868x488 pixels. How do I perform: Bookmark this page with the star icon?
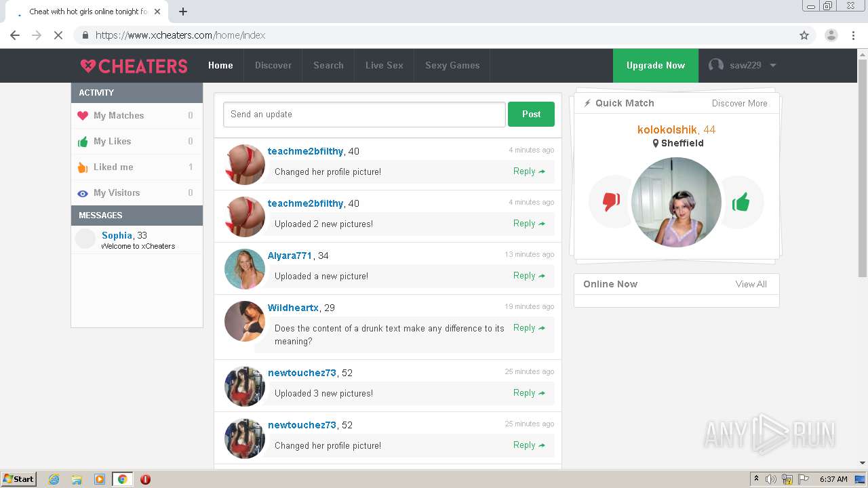coord(804,35)
